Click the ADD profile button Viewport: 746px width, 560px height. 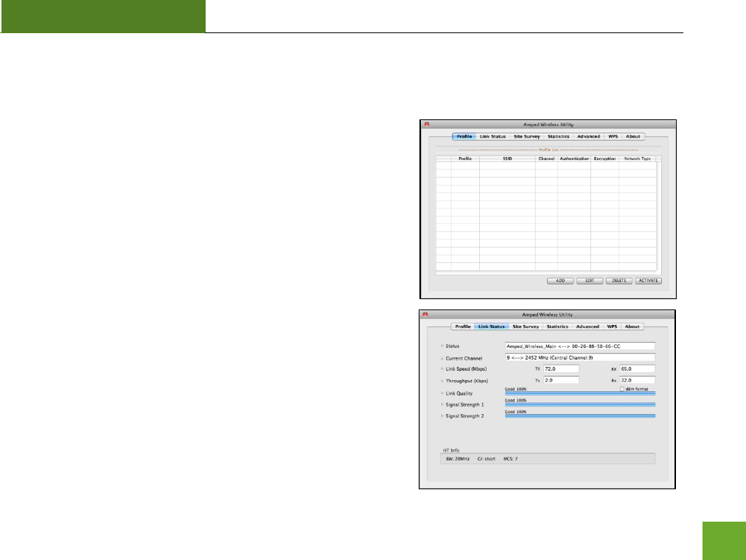pos(560,281)
